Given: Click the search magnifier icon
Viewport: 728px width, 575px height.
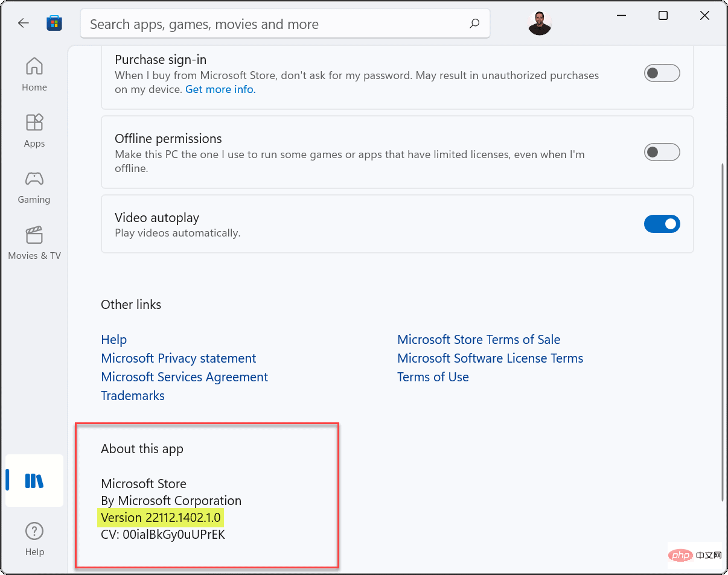Looking at the screenshot, I should (474, 24).
